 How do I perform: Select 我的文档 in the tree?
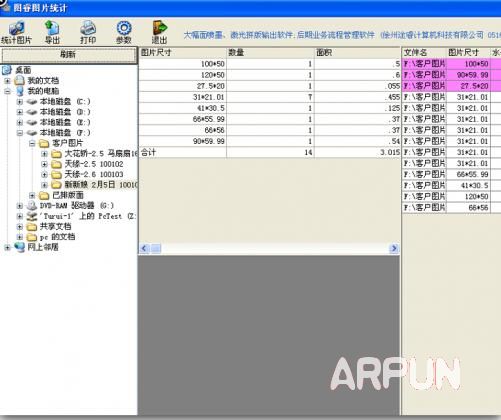click(43, 80)
